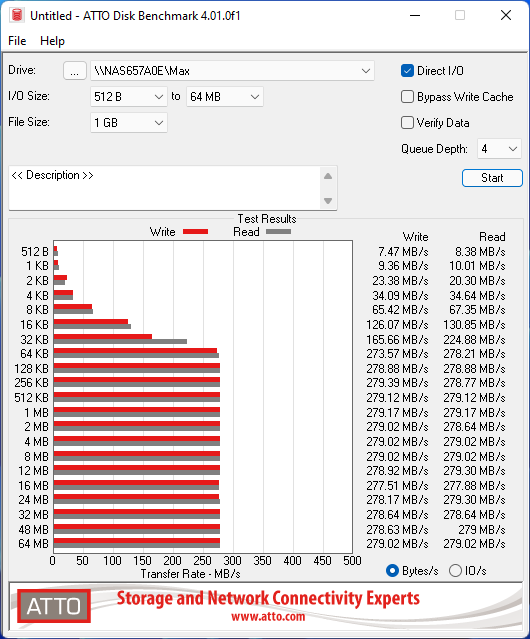Minimize the ATTO Disk Benchmark window

(x=415, y=15)
